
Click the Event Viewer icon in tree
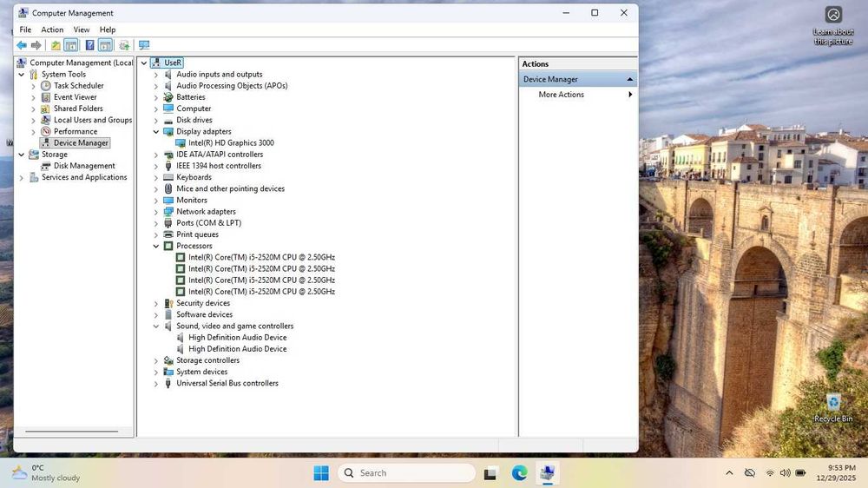coord(46,97)
